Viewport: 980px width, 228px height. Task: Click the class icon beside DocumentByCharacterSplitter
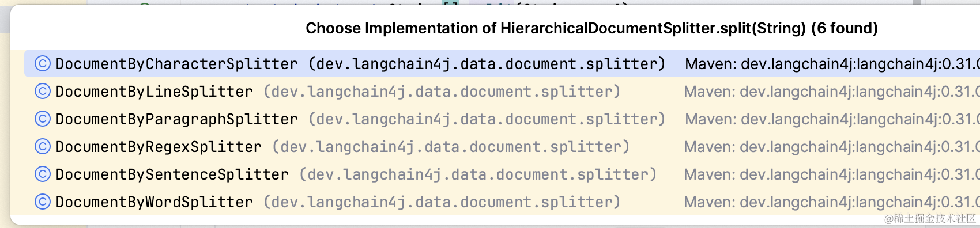click(43, 63)
